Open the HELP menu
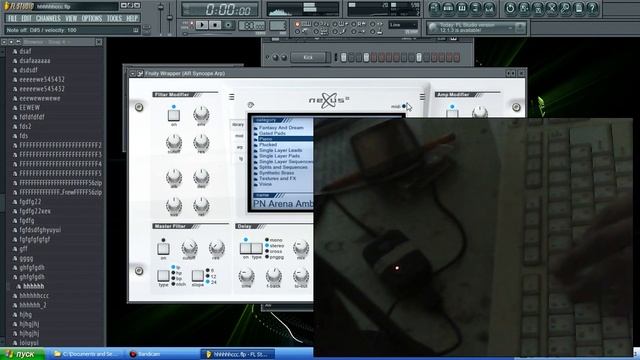The height and width of the screenshot is (360, 640). [131, 18]
